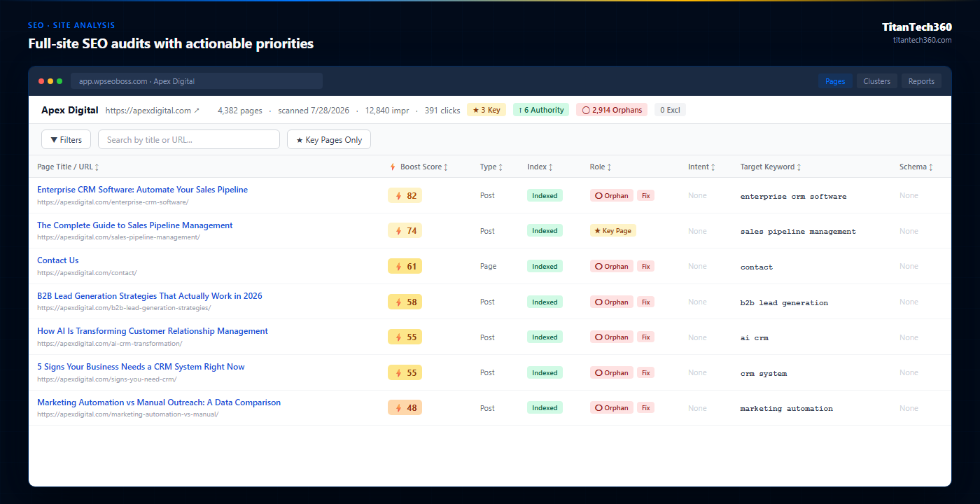The height and width of the screenshot is (504, 980).
Task: Sort by Target Keyword column
Action: 771,167
